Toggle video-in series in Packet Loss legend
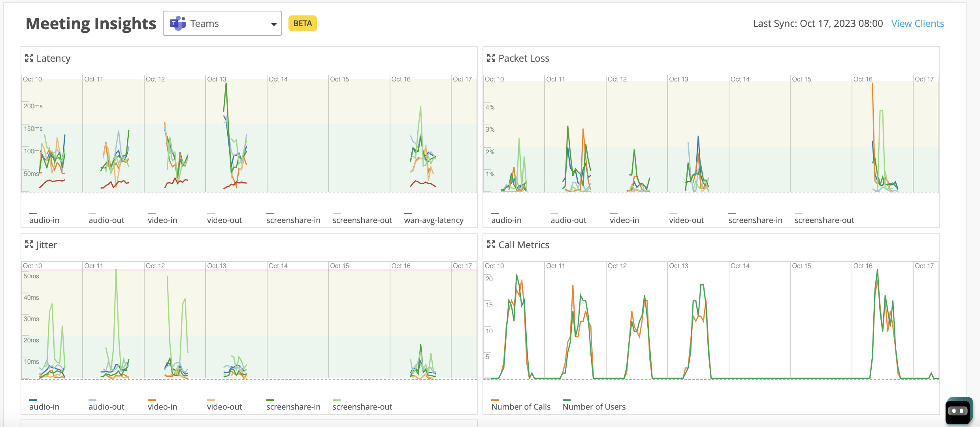 coord(624,220)
